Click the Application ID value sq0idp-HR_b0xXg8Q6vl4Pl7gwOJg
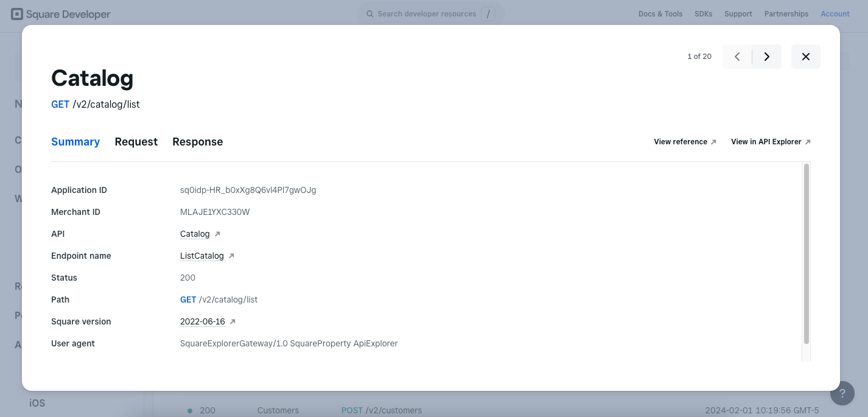The image size is (868, 417). pos(248,190)
